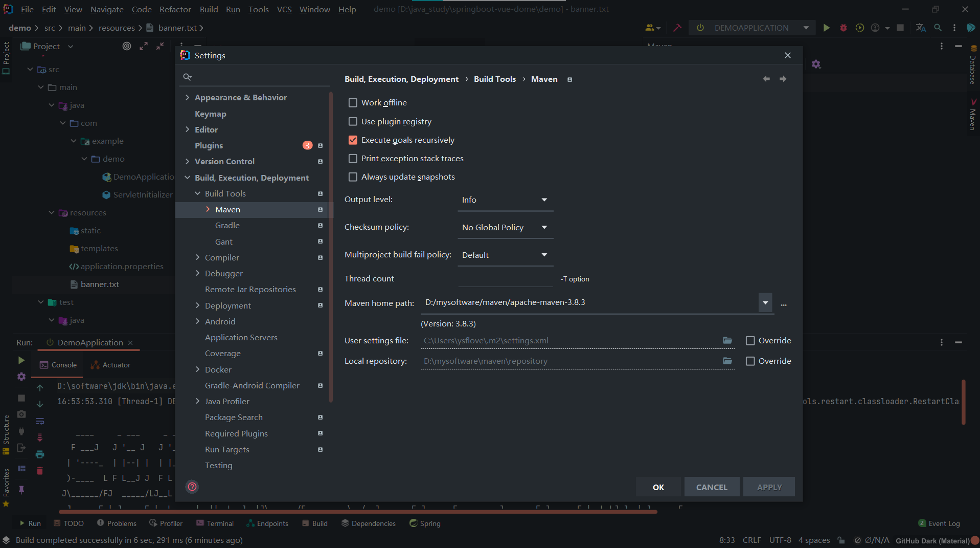This screenshot has height=548, width=980.
Task: Open the help question mark in Settings
Action: point(192,487)
